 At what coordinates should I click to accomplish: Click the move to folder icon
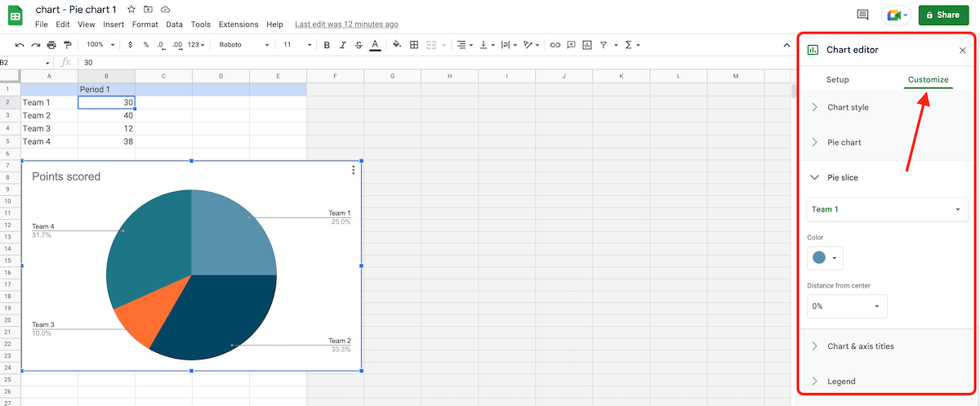point(148,9)
